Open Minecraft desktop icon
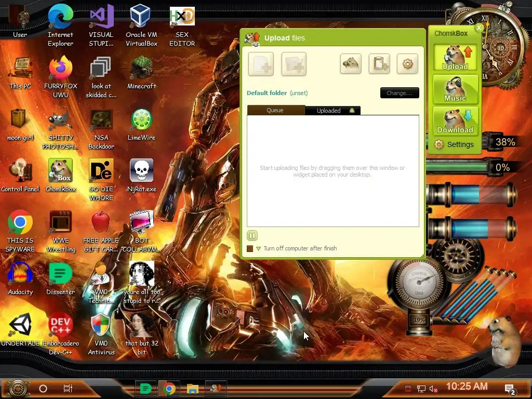 pos(141,73)
